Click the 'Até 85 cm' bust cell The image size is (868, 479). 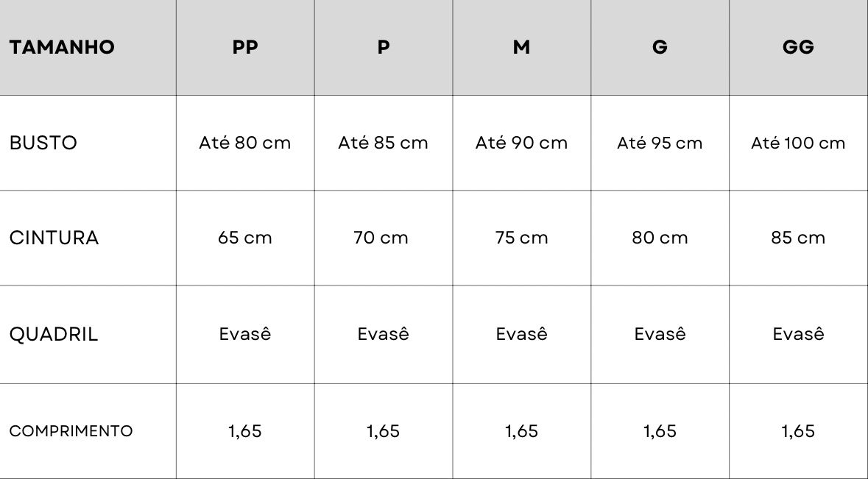384,143
